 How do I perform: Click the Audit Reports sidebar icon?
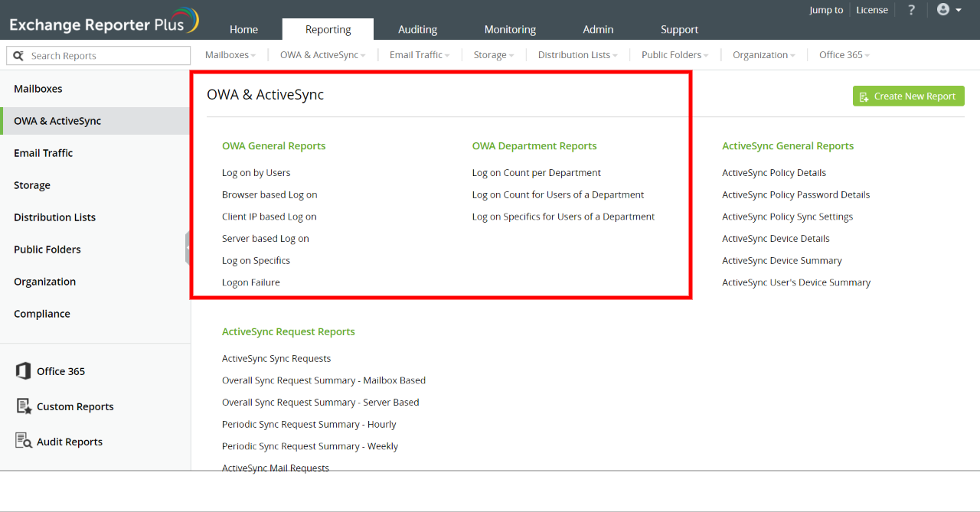23,442
